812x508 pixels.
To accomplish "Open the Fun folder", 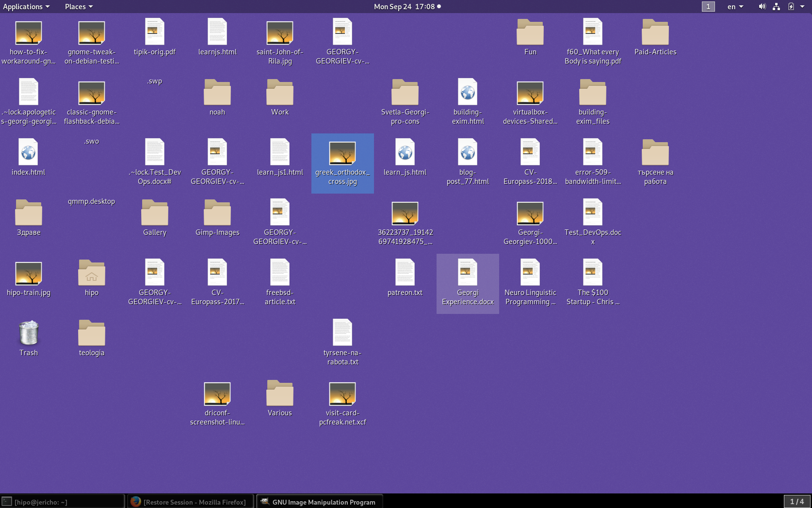I will point(530,32).
